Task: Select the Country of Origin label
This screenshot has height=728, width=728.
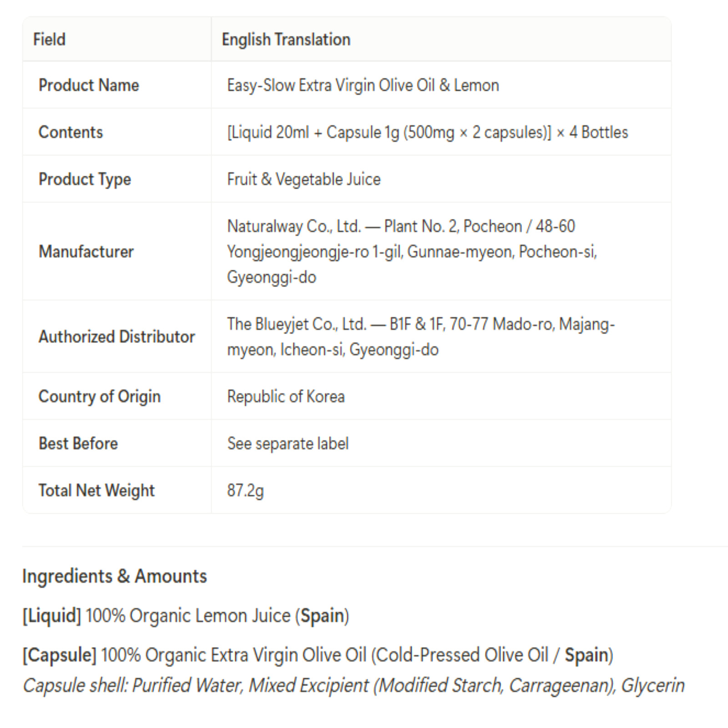Action: [x=100, y=397]
